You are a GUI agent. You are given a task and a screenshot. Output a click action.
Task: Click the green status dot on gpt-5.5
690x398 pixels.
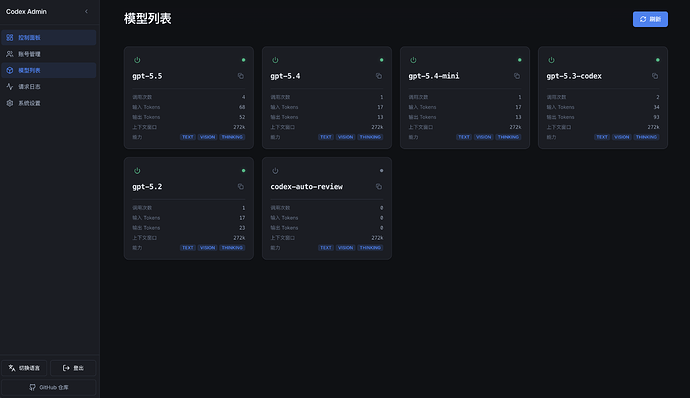pyautogui.click(x=243, y=60)
